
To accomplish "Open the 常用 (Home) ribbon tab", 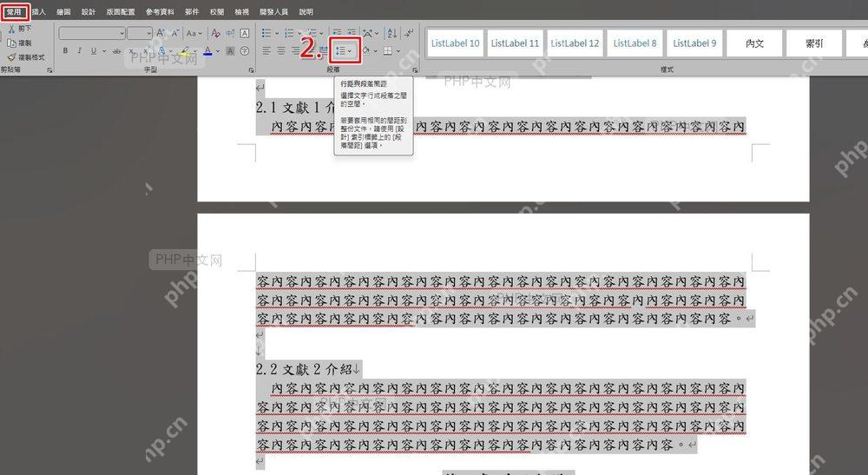I will pyautogui.click(x=14, y=11).
